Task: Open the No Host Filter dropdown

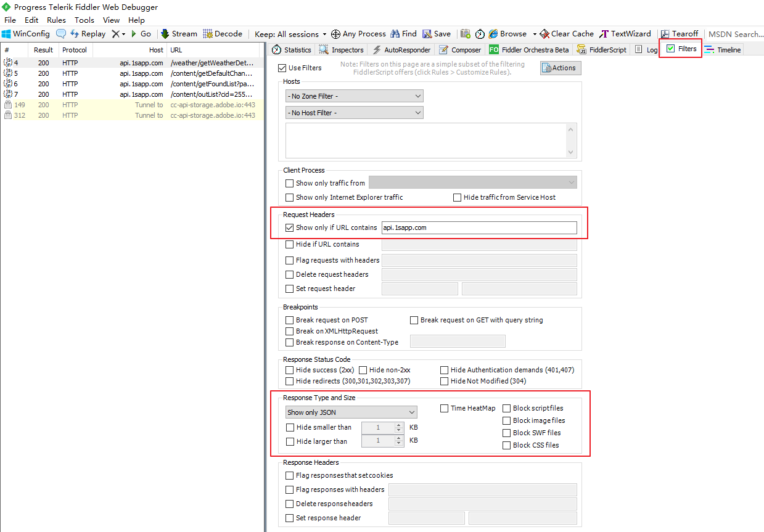Action: tap(354, 113)
